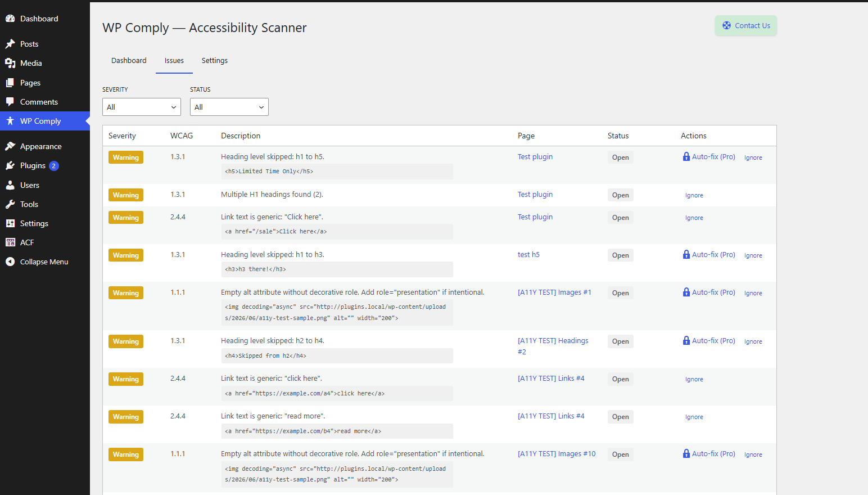Ignore the 'h1 to h5' heading issue
The image size is (868, 495).
tap(753, 157)
